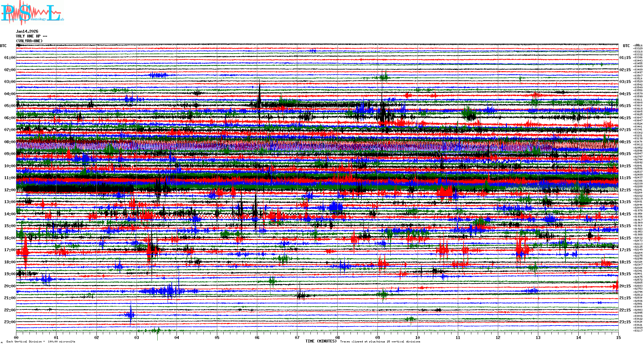
Task: Click minute 00 tick on bottom axis
Action: pos(16,337)
